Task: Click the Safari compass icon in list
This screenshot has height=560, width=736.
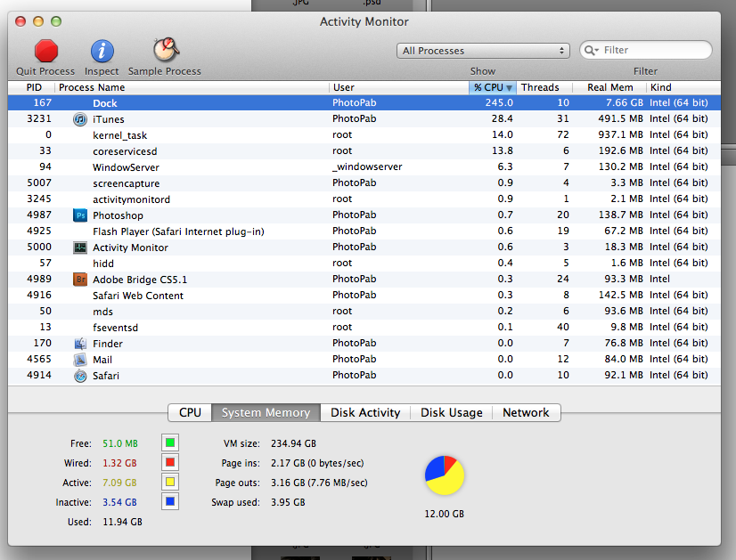Action: pos(80,376)
